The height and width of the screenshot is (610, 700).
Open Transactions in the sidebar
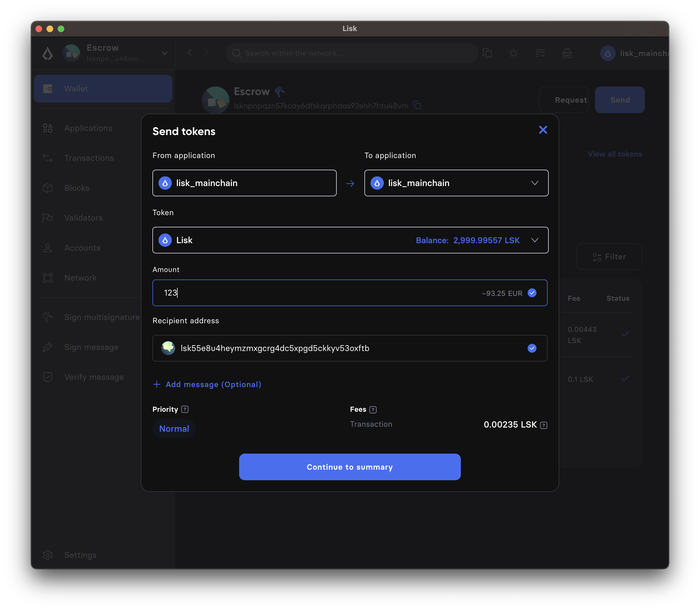(x=89, y=158)
